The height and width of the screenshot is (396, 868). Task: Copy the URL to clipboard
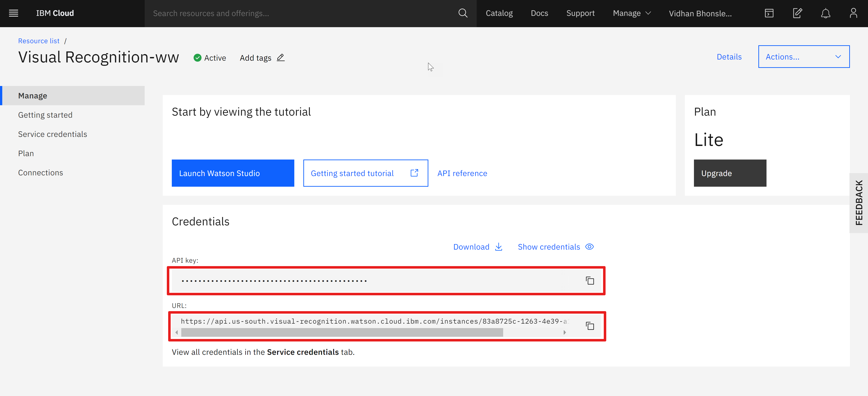(x=590, y=326)
